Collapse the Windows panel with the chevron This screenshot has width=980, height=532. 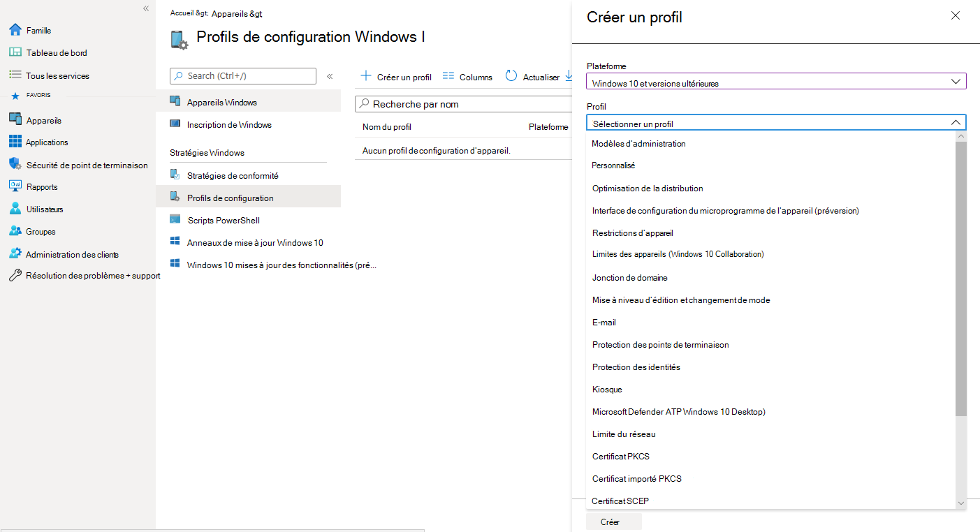tap(330, 77)
